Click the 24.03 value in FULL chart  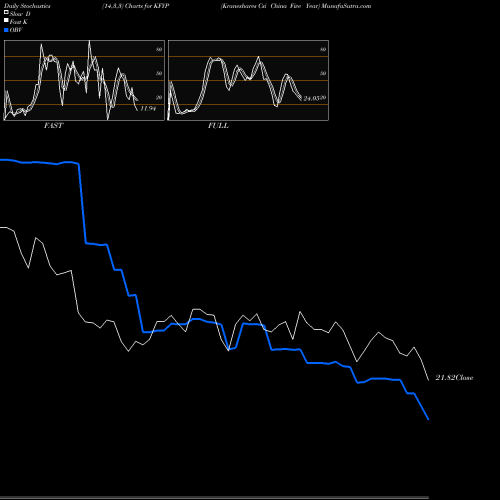point(311,98)
